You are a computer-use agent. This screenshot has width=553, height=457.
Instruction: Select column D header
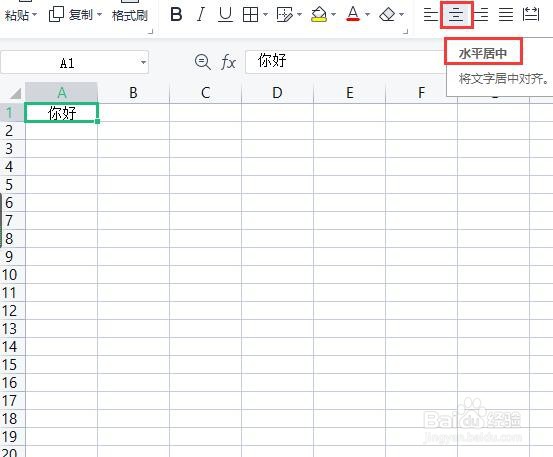tap(277, 93)
